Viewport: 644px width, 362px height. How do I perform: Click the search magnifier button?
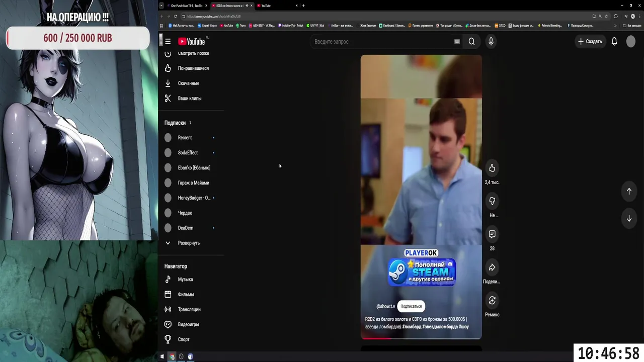pos(471,42)
